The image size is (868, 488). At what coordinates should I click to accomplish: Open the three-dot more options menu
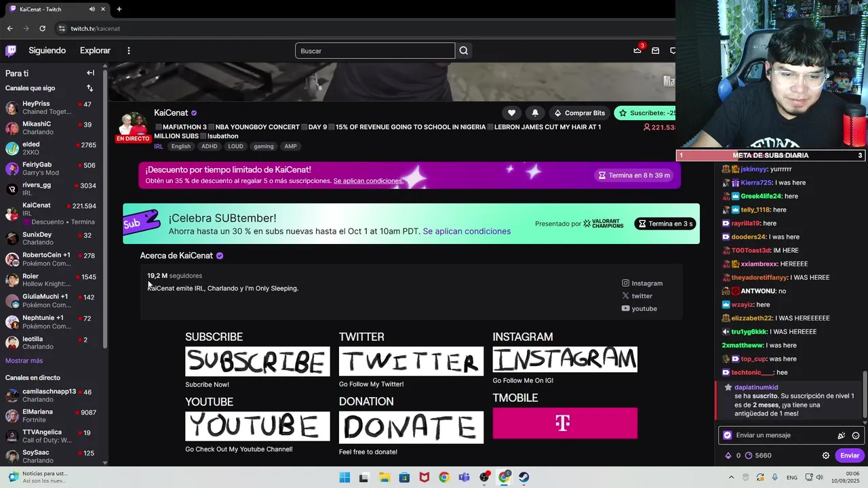pyautogui.click(x=129, y=50)
